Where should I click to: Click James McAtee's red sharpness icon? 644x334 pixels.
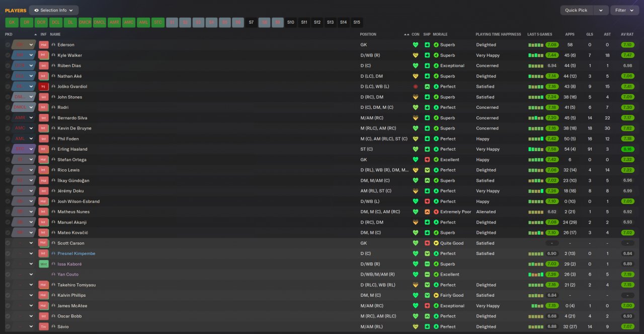pyautogui.click(x=427, y=306)
